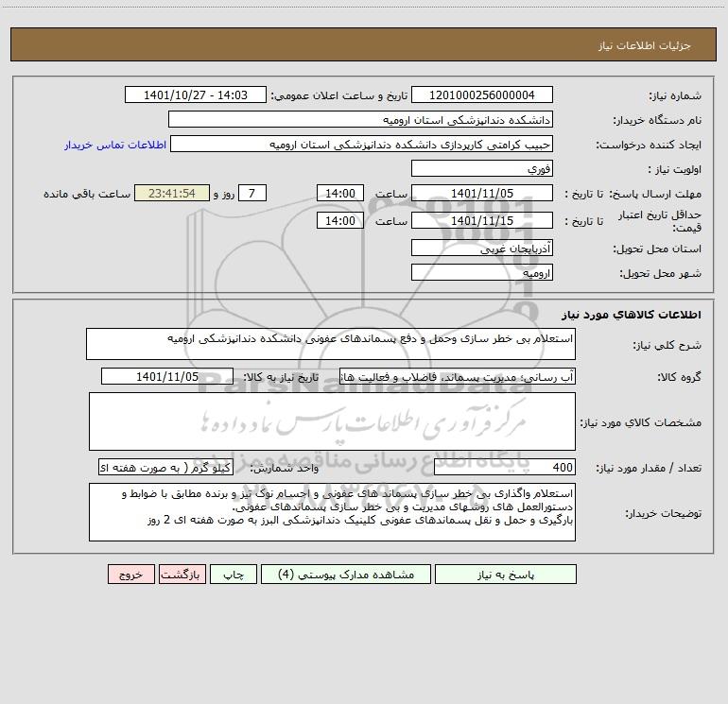Viewport: 728px width, 704px height.
Task: Click the delivery province field آذربایجان غربی
Action: [482, 248]
